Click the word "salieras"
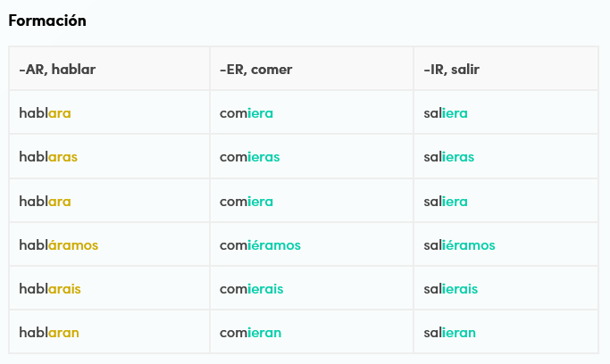610x364 pixels. click(x=449, y=157)
